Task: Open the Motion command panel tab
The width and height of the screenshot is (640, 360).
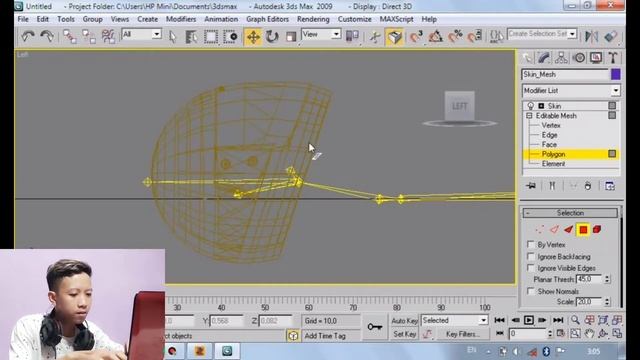Action: tap(579, 58)
